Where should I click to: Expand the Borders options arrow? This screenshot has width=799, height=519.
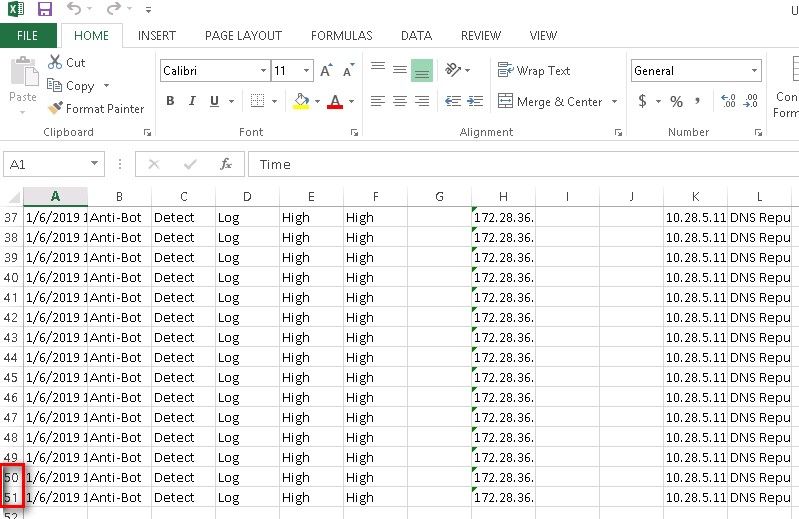pos(274,101)
